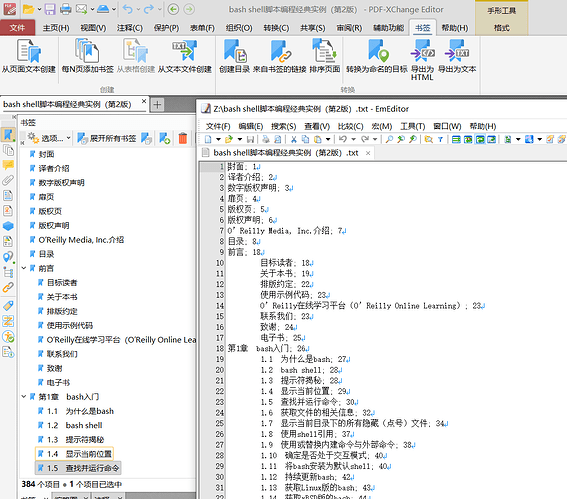Open EmEditor Tools (工具) menu
Screen dimensions: 567x499
click(413, 126)
